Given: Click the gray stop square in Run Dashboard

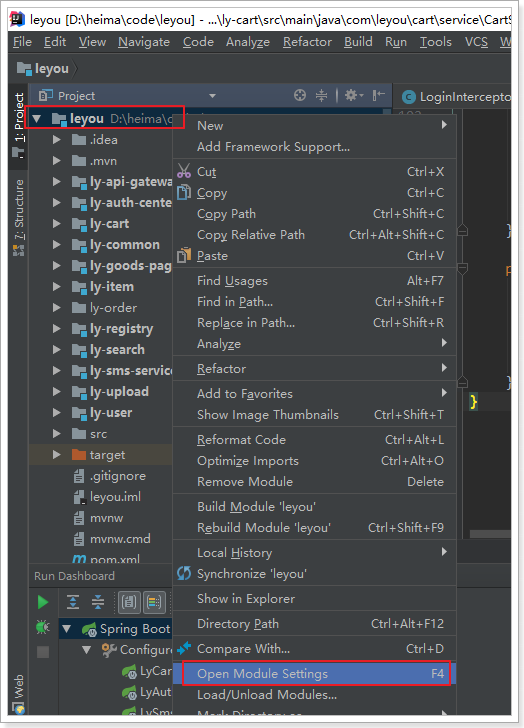Looking at the screenshot, I should point(43,652).
